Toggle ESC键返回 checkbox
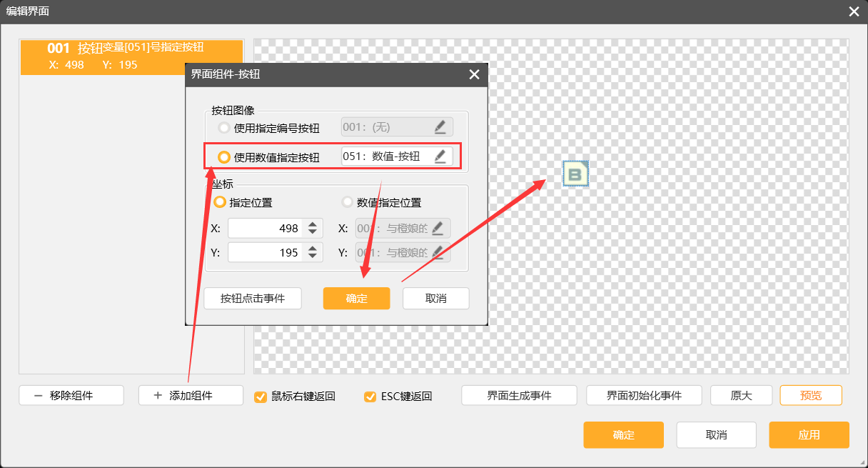The image size is (868, 468). point(370,397)
